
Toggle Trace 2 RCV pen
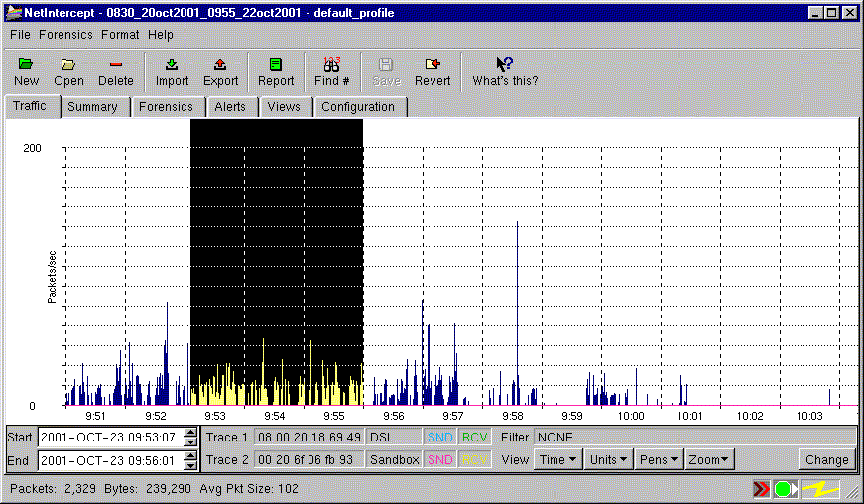coord(474,460)
